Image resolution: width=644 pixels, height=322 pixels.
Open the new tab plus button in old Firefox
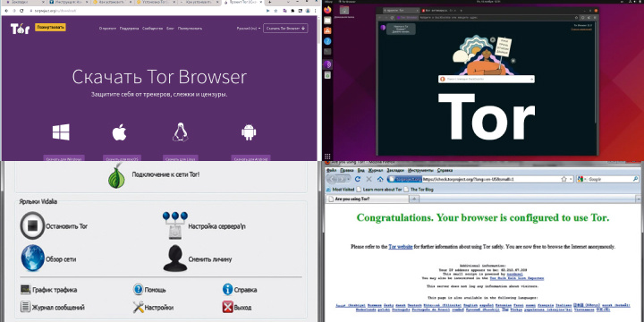[415, 199]
